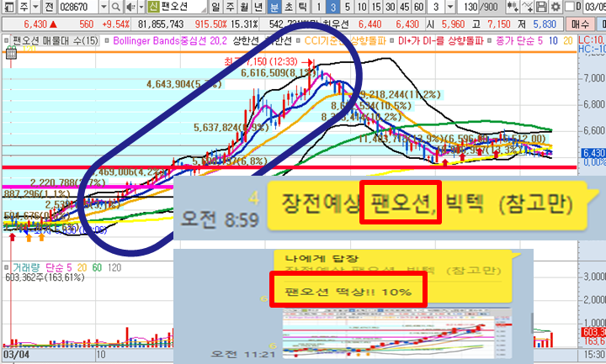Click the 028670 stock code input field
Screen dimensions: 606x364
(78, 7)
